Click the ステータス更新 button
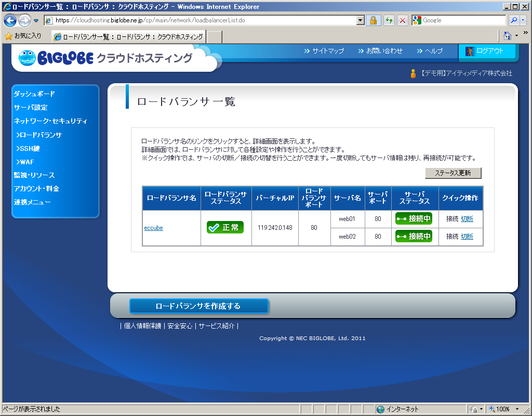Viewport: 532px width, 416px height. pyautogui.click(x=453, y=173)
